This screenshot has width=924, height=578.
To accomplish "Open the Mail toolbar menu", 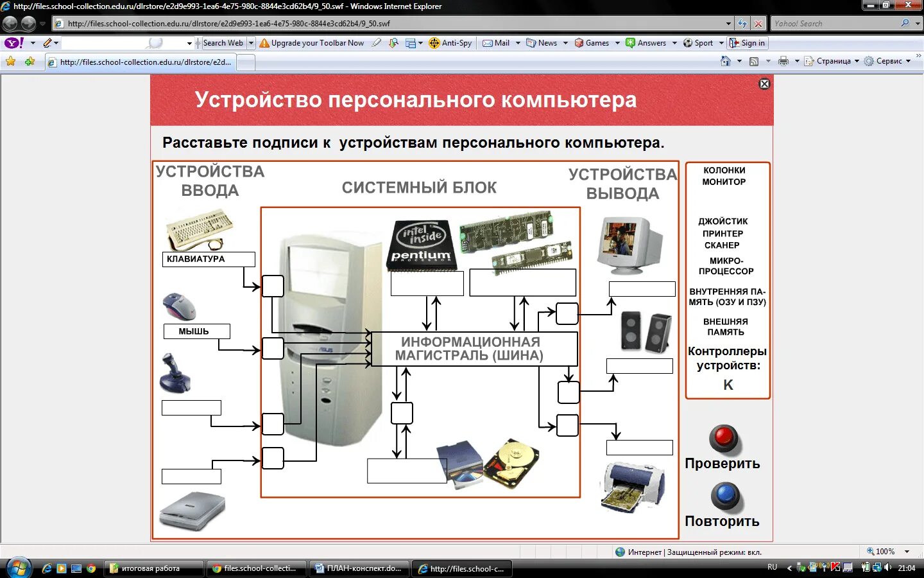I will (x=501, y=43).
